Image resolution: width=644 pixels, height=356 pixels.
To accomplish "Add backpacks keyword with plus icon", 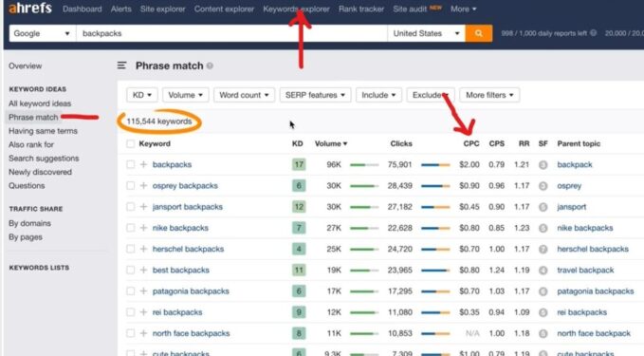I will click(143, 164).
